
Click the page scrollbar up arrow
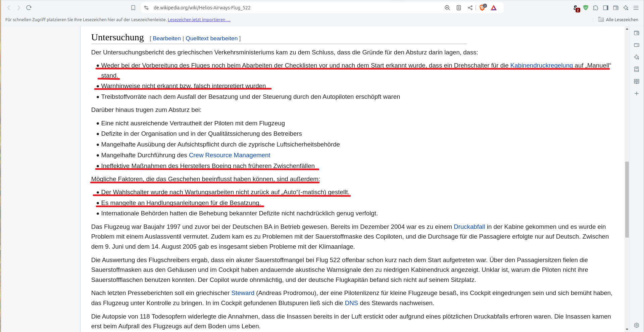coord(627,29)
